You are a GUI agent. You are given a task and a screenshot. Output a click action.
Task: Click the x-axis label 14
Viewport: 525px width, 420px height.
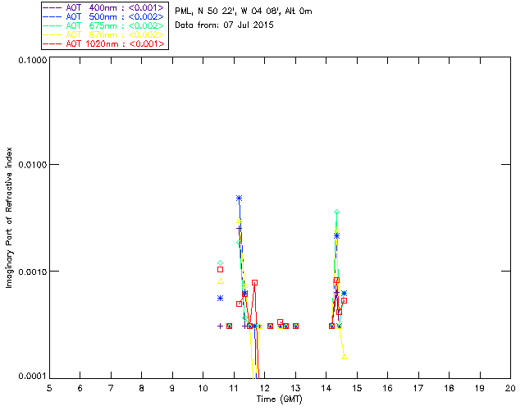click(x=326, y=388)
